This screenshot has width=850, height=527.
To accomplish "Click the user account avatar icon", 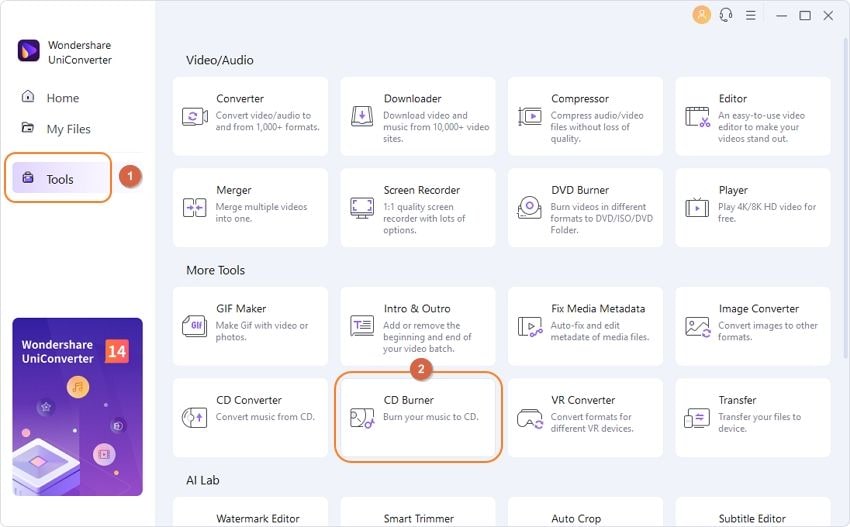I will click(701, 15).
